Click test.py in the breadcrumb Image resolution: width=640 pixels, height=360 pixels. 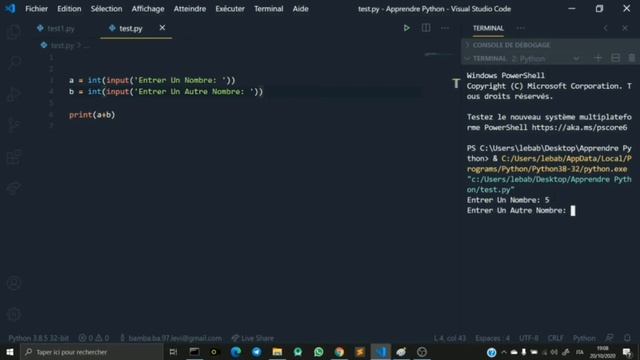[62, 45]
